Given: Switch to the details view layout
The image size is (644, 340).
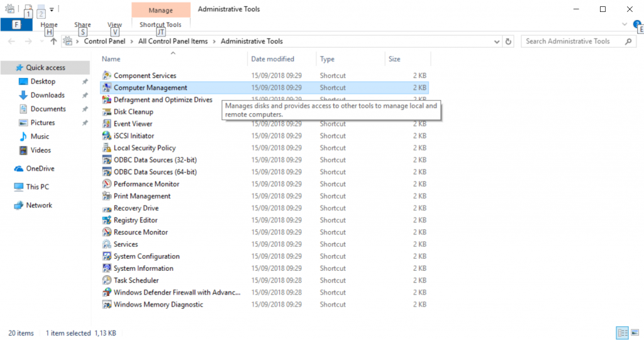Looking at the screenshot, I should [623, 332].
